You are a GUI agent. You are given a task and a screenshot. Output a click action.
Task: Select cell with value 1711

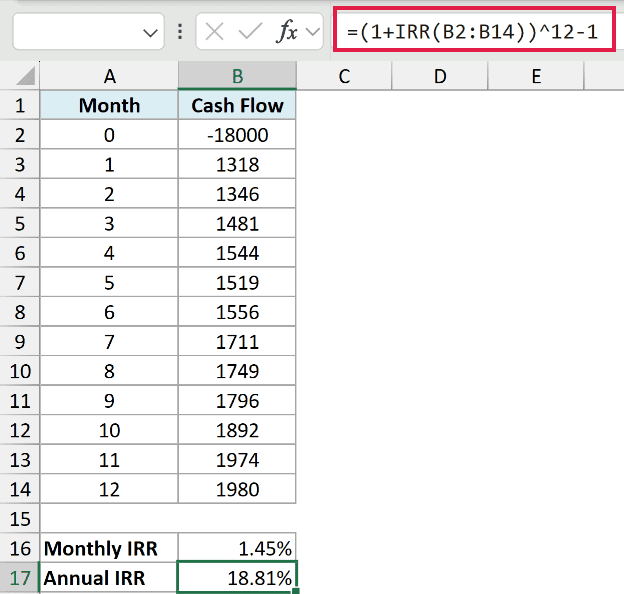(x=237, y=341)
